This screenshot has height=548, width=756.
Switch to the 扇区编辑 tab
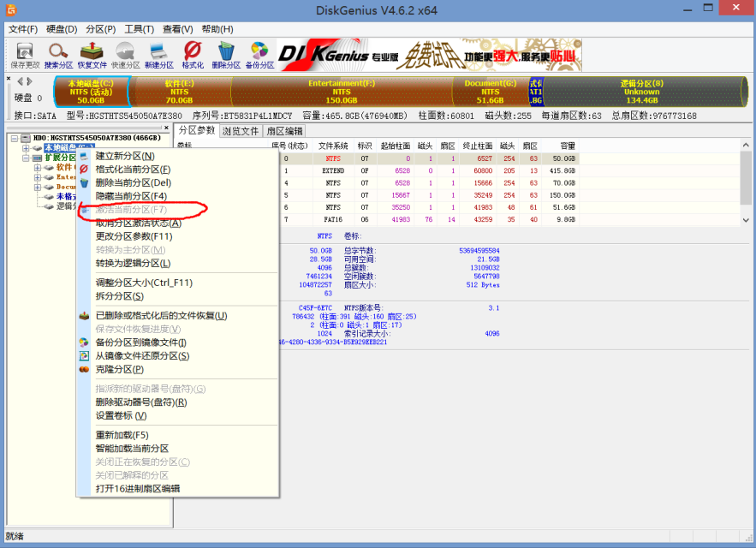pos(284,131)
